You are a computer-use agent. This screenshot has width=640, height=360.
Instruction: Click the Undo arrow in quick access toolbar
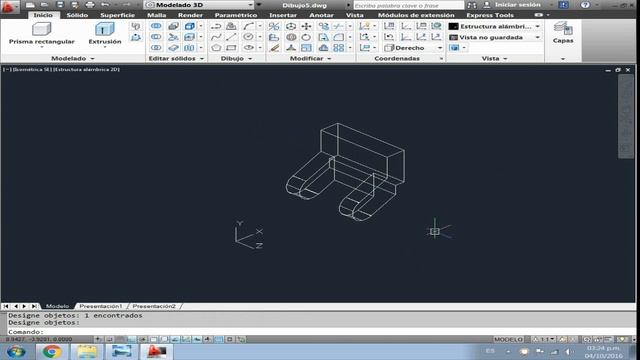click(105, 5)
